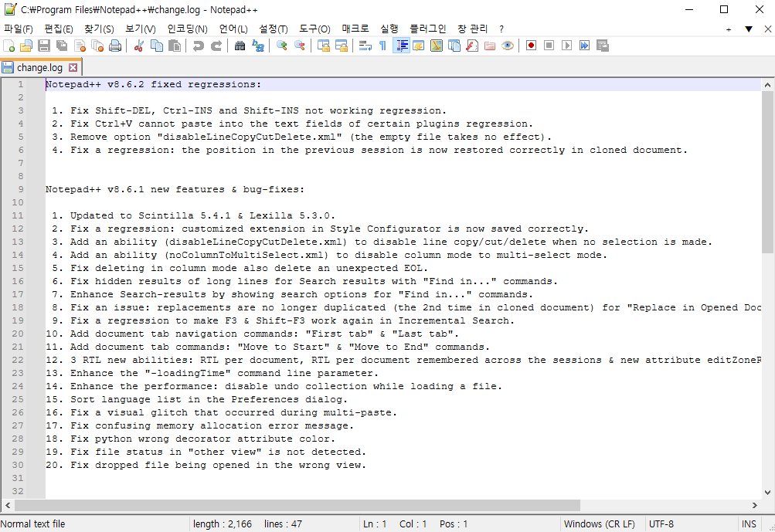Click the Paste clipboard icon

(175, 46)
